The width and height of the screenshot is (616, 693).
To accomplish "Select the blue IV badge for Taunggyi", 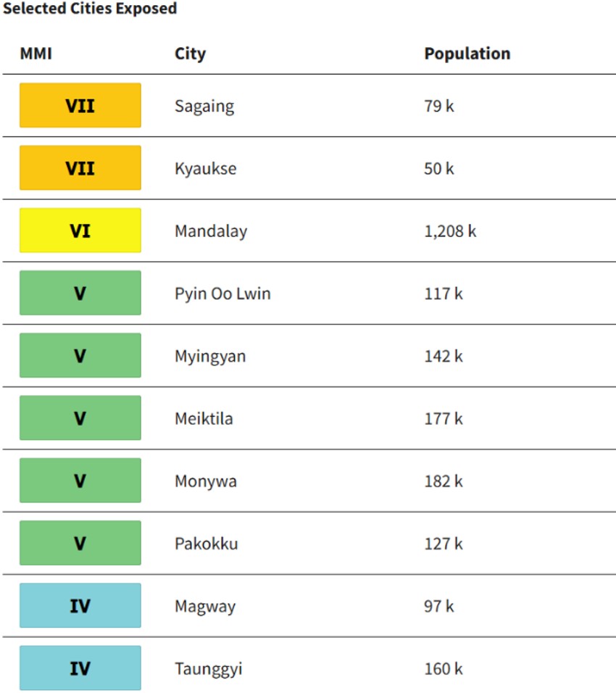I will pyautogui.click(x=80, y=668).
